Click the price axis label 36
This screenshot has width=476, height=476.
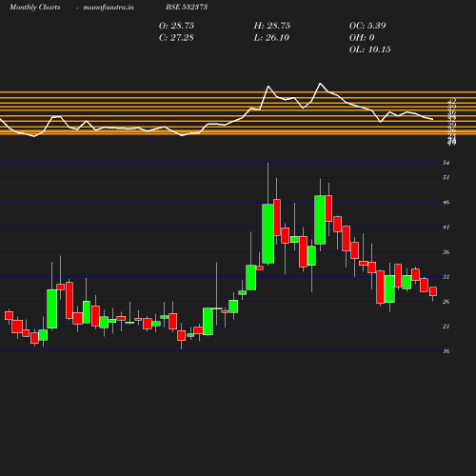pyautogui.click(x=446, y=252)
